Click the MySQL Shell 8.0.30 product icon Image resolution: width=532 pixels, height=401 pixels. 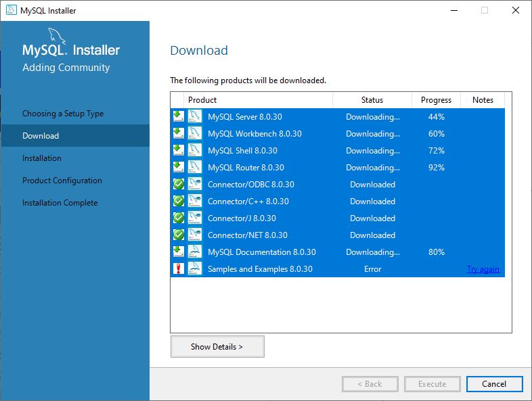(195, 150)
